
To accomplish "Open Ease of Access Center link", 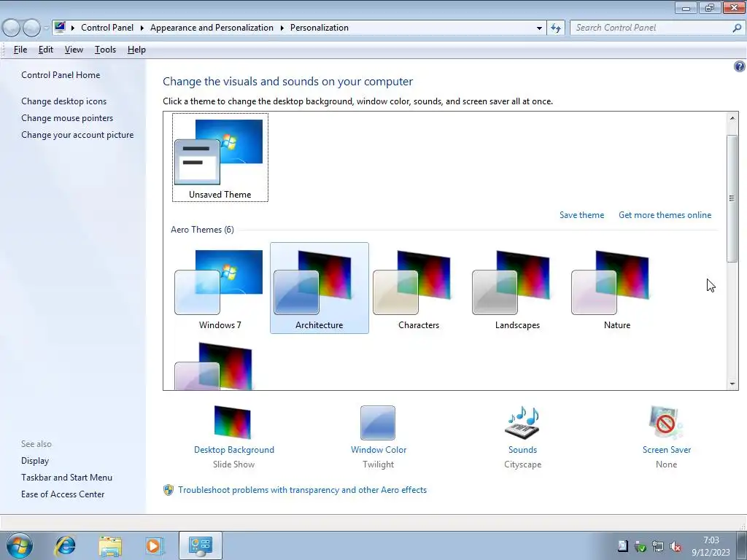I will pos(63,494).
